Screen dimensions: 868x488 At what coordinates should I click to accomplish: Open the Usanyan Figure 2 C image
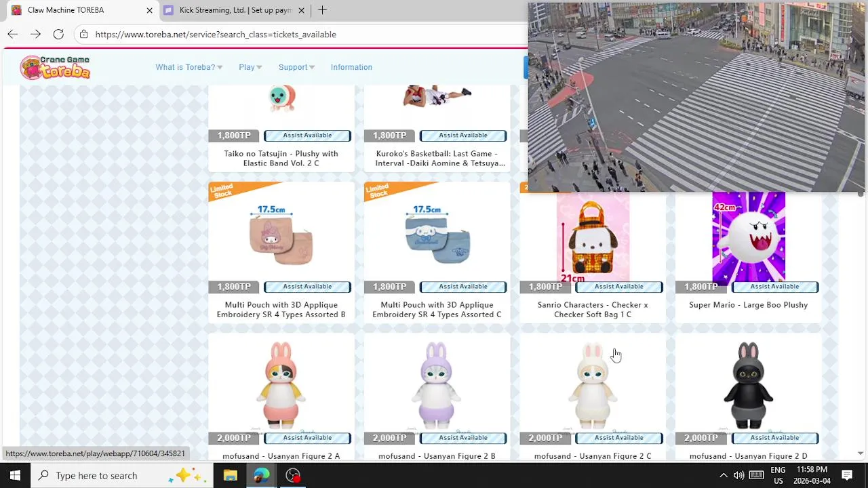pos(593,385)
